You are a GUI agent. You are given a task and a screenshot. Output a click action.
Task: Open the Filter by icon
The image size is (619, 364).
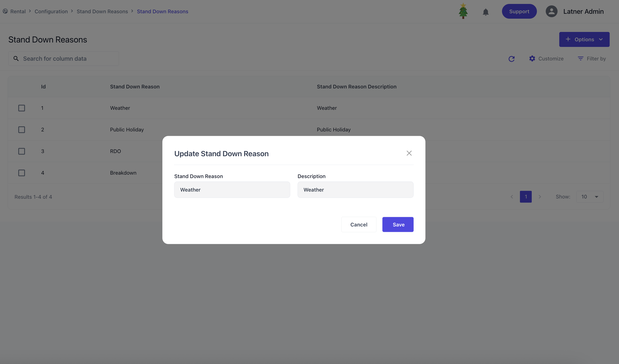pos(581,58)
